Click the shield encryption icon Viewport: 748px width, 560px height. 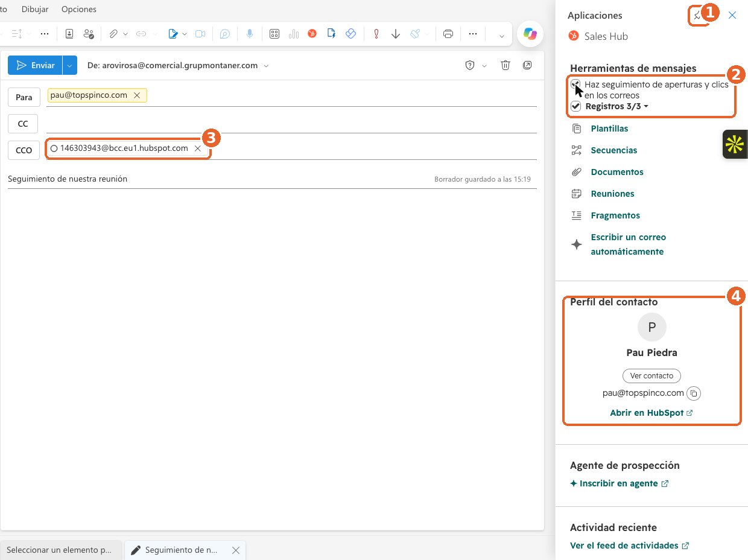coord(470,65)
